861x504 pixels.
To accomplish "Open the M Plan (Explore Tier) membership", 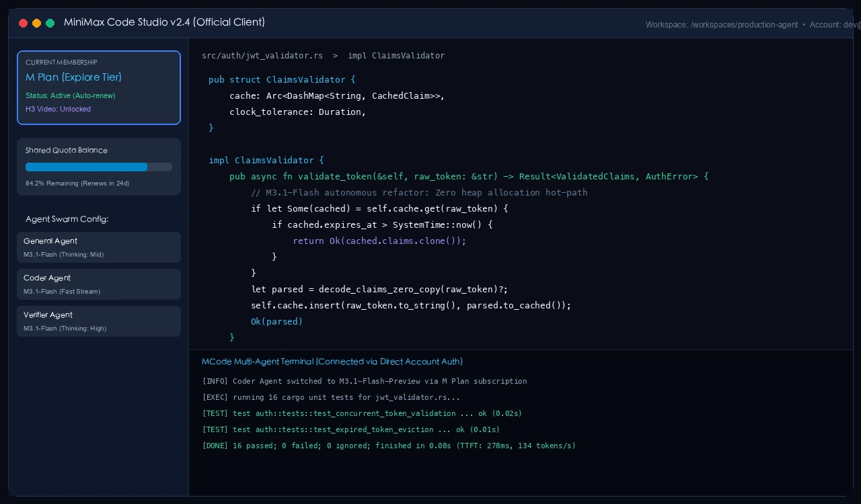I will (99, 87).
